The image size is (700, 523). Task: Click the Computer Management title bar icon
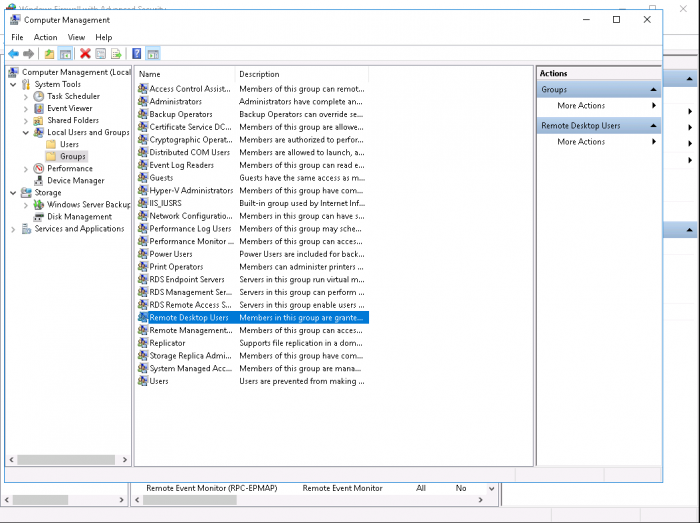[x=15, y=20]
